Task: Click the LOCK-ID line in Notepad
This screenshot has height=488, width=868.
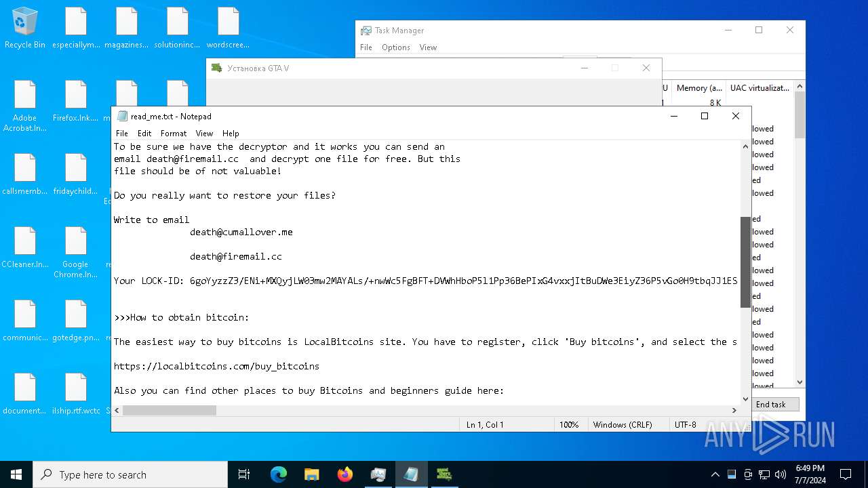Action: (425, 281)
